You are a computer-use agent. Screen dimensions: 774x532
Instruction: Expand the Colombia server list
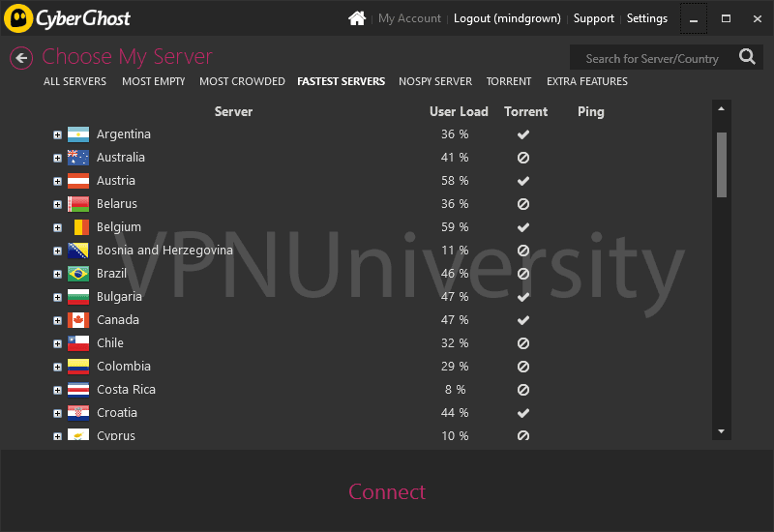[57, 367]
